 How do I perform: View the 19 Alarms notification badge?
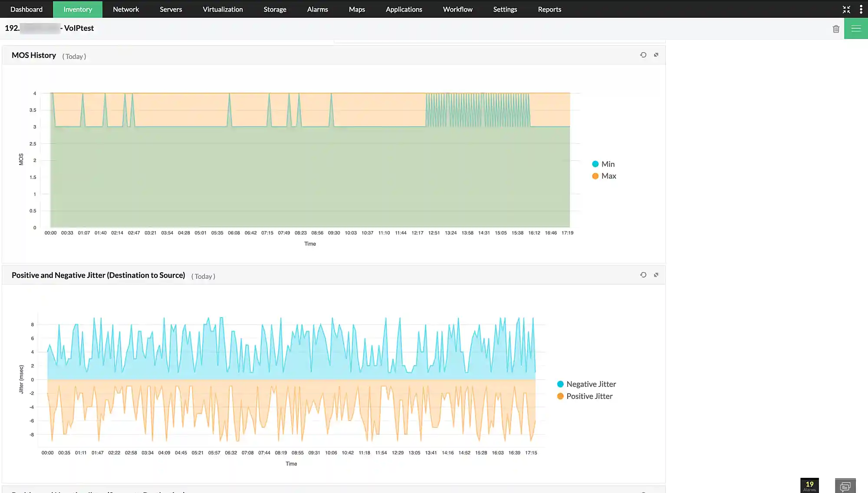[x=809, y=484]
